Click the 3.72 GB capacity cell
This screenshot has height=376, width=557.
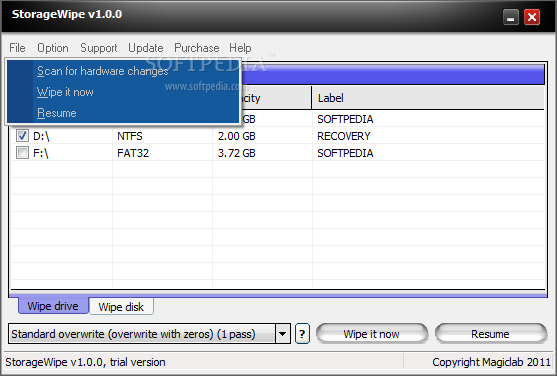(236, 153)
